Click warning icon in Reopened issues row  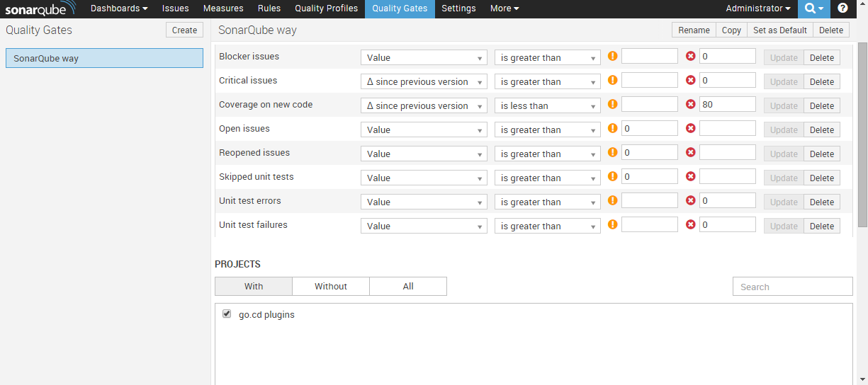coord(613,152)
